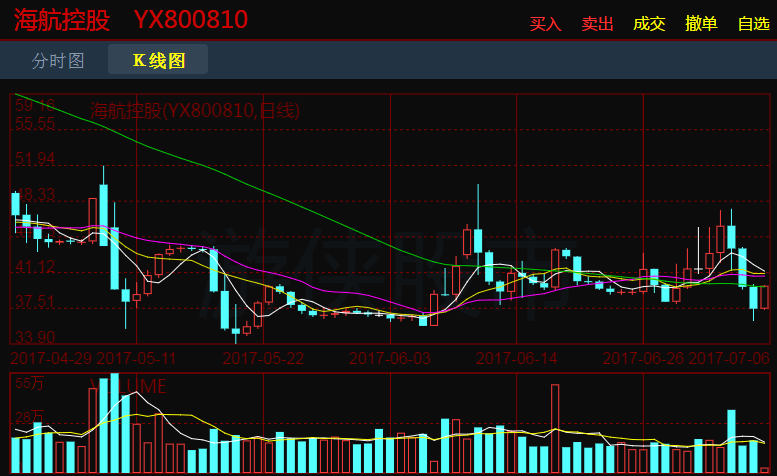
Task: Click the 买入 buy link
Action: click(x=545, y=23)
